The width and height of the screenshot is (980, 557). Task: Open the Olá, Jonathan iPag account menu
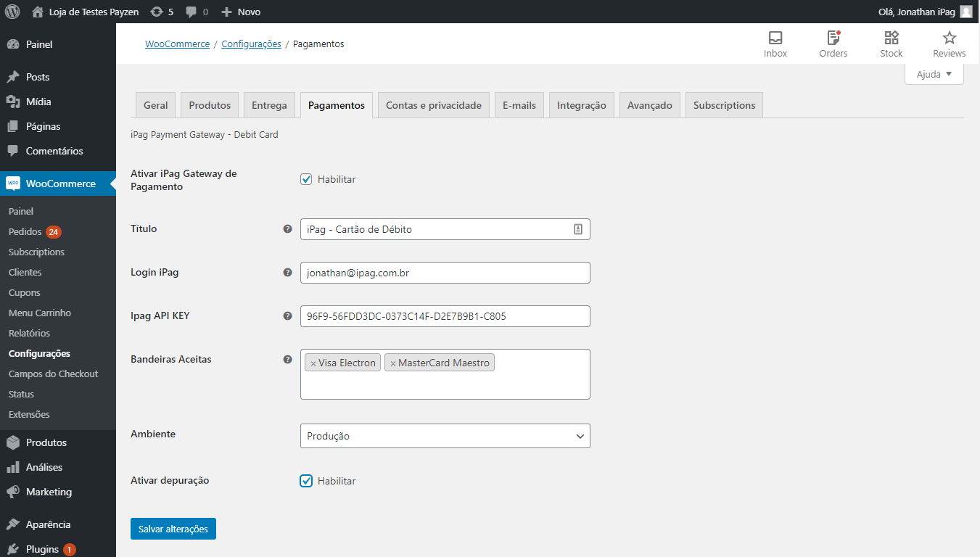pyautogui.click(x=926, y=12)
